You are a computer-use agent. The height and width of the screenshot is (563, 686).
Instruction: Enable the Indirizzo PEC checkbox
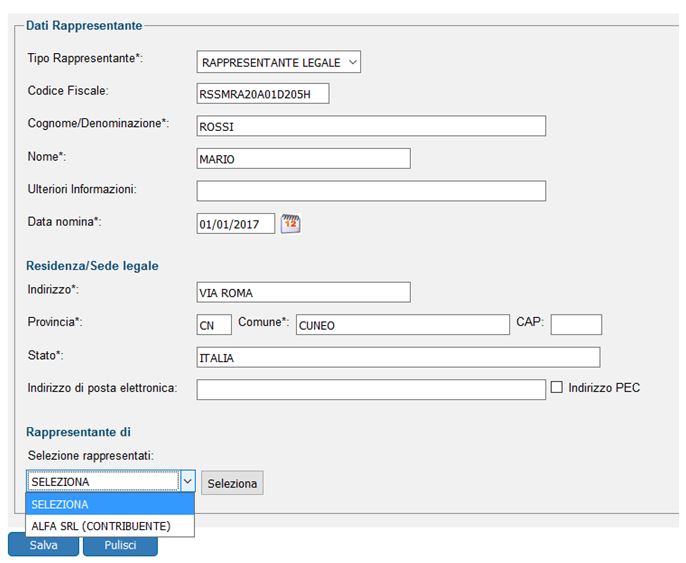click(557, 387)
